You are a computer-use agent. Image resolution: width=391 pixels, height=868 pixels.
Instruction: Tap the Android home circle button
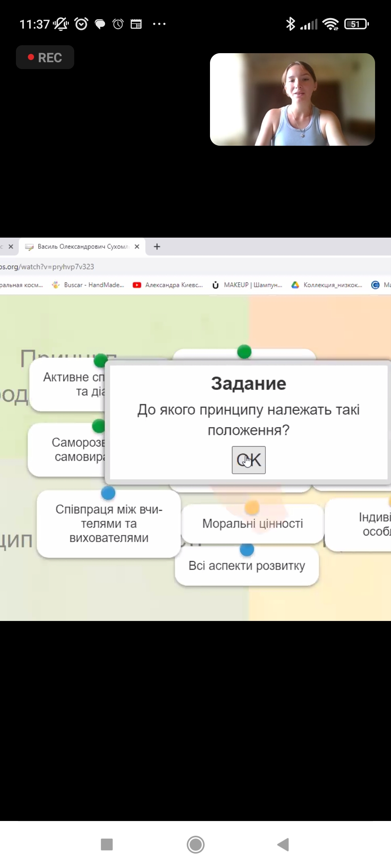(x=195, y=845)
